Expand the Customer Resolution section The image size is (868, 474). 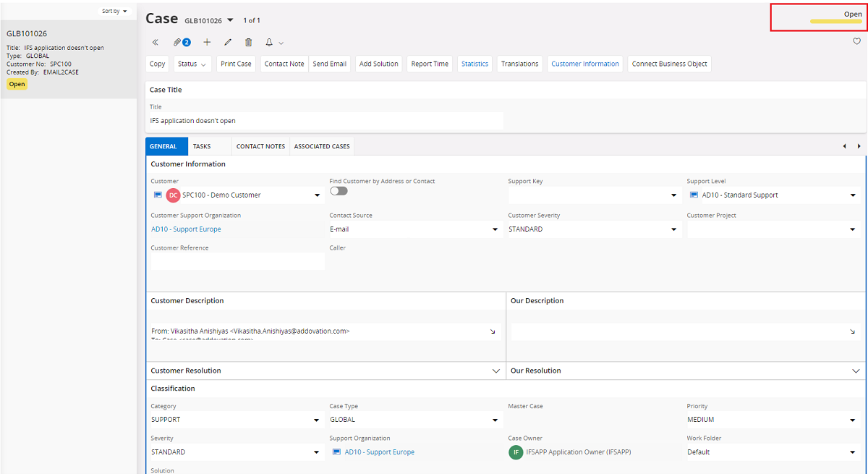tap(496, 371)
